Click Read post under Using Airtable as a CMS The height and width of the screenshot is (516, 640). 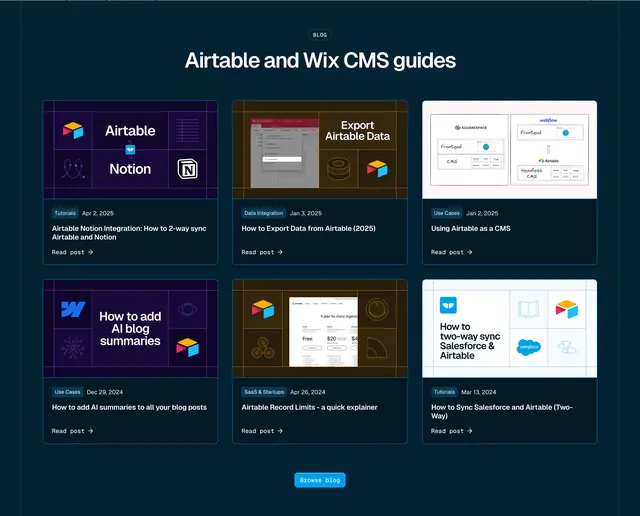pyautogui.click(x=451, y=252)
